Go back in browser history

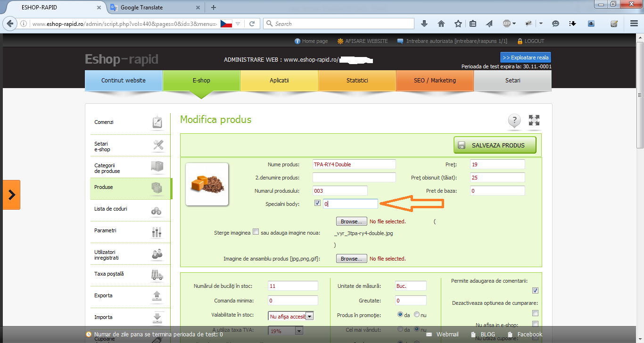pos(10,24)
